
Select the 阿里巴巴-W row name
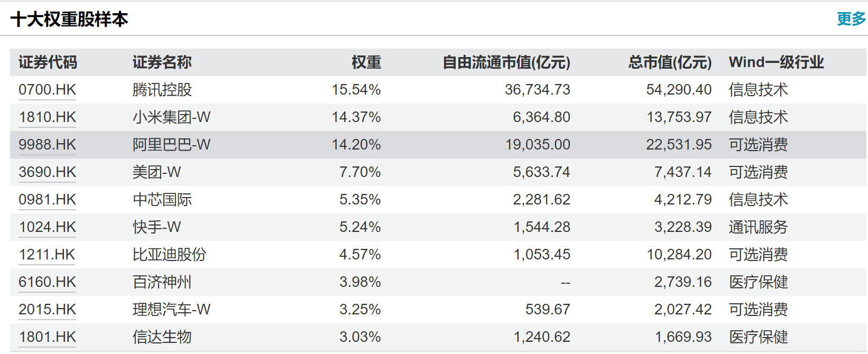(x=172, y=145)
